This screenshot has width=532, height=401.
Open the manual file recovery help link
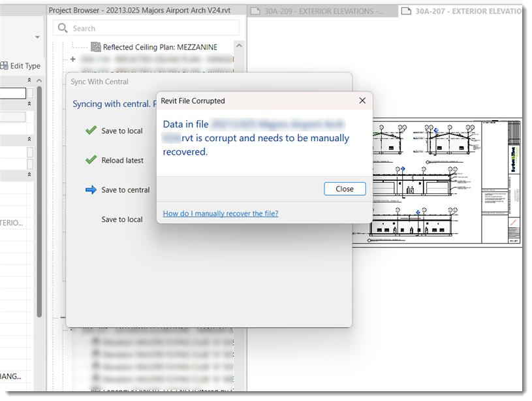click(x=221, y=214)
